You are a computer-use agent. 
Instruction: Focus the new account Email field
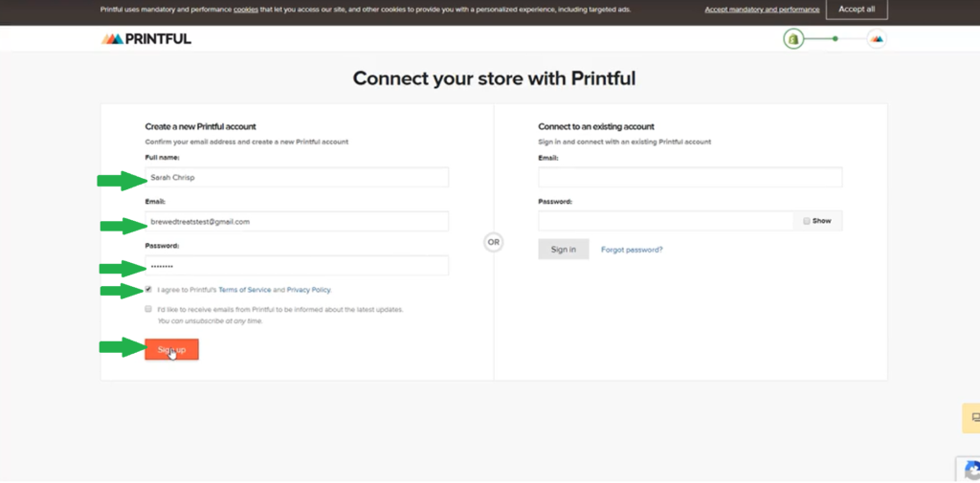tap(297, 221)
